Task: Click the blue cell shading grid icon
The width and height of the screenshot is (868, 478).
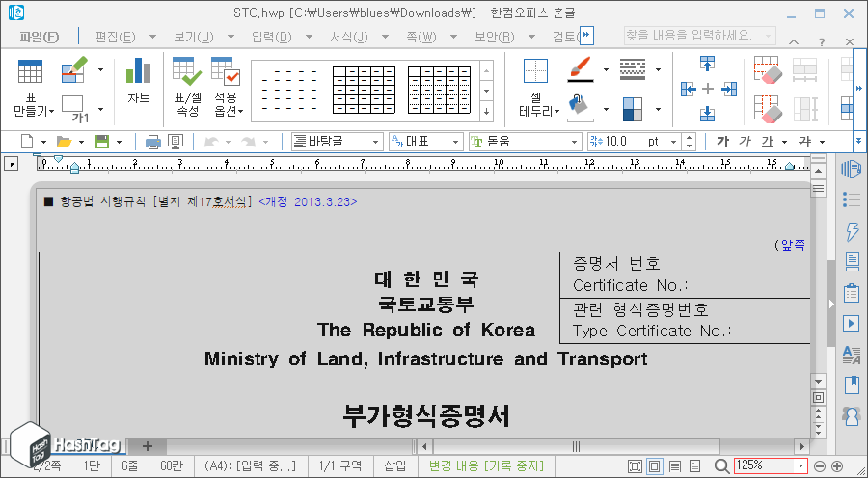Action: [632, 109]
